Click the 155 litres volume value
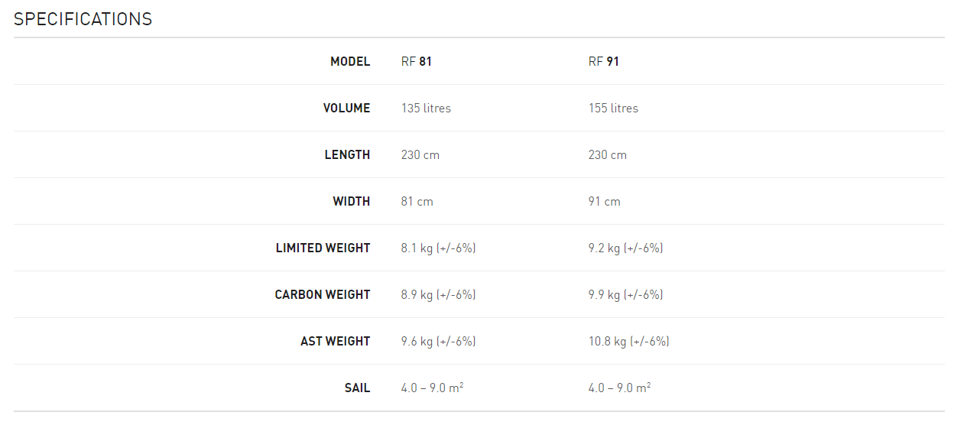Image resolution: width=980 pixels, height=425 pixels. pos(613,108)
